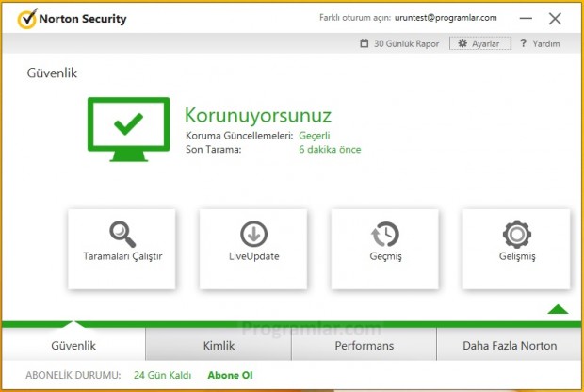Screen dimensions: 584x392
Task: Switch to the Güvenlik tab
Action: (x=73, y=345)
